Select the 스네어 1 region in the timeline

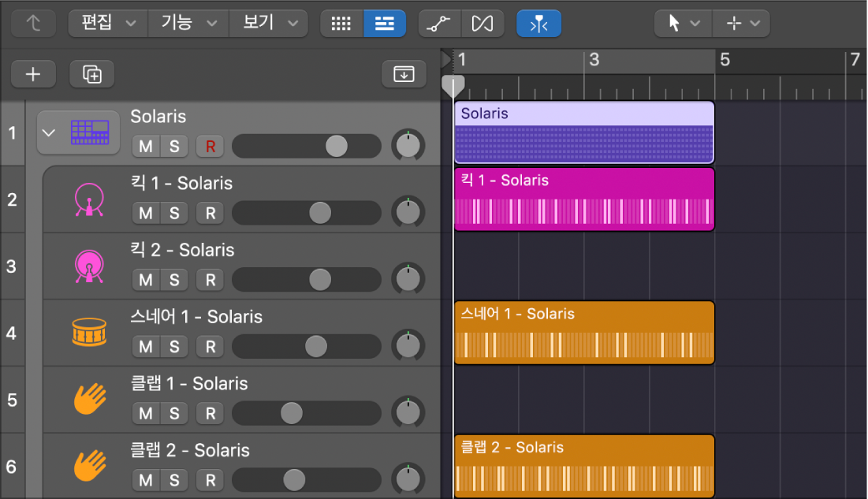pos(583,332)
